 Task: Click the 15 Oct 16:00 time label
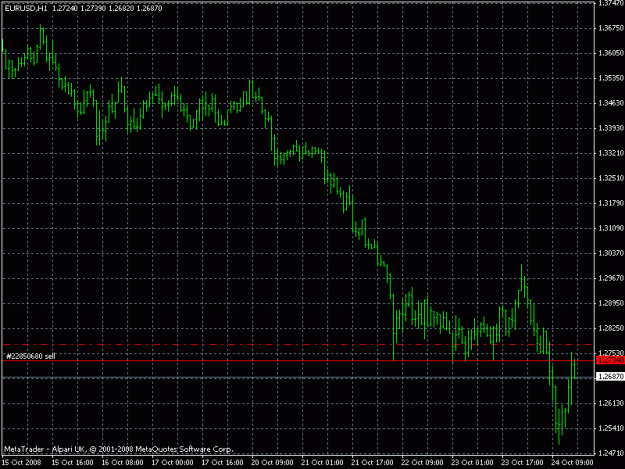(73, 463)
